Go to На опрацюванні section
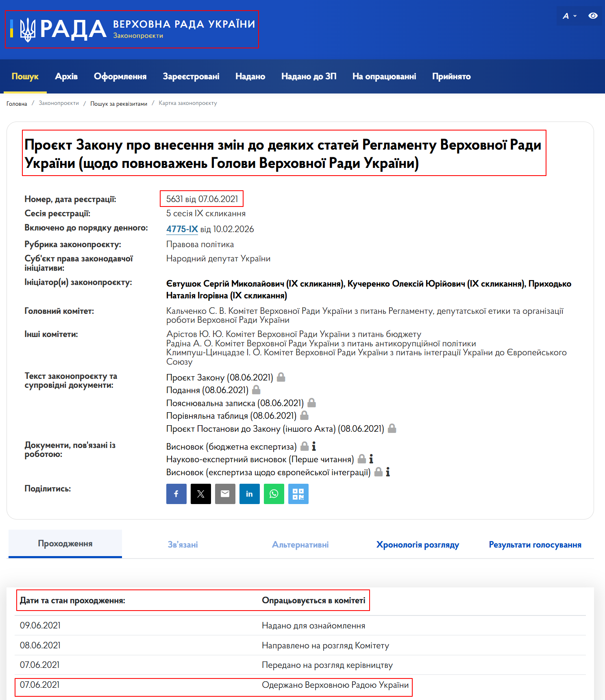 (384, 76)
